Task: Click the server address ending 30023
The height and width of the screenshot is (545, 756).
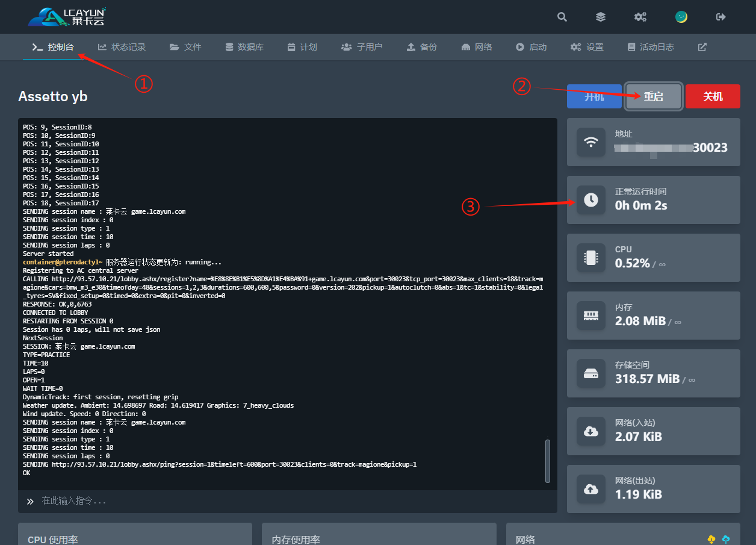Action: [671, 148]
